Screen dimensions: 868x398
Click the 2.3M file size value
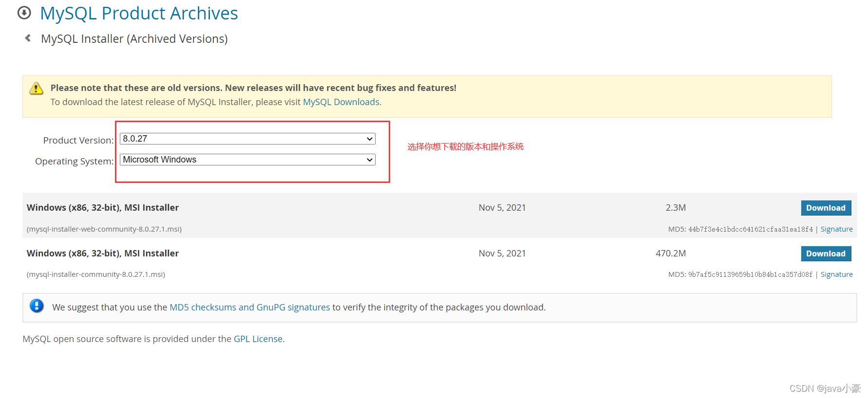click(x=676, y=208)
